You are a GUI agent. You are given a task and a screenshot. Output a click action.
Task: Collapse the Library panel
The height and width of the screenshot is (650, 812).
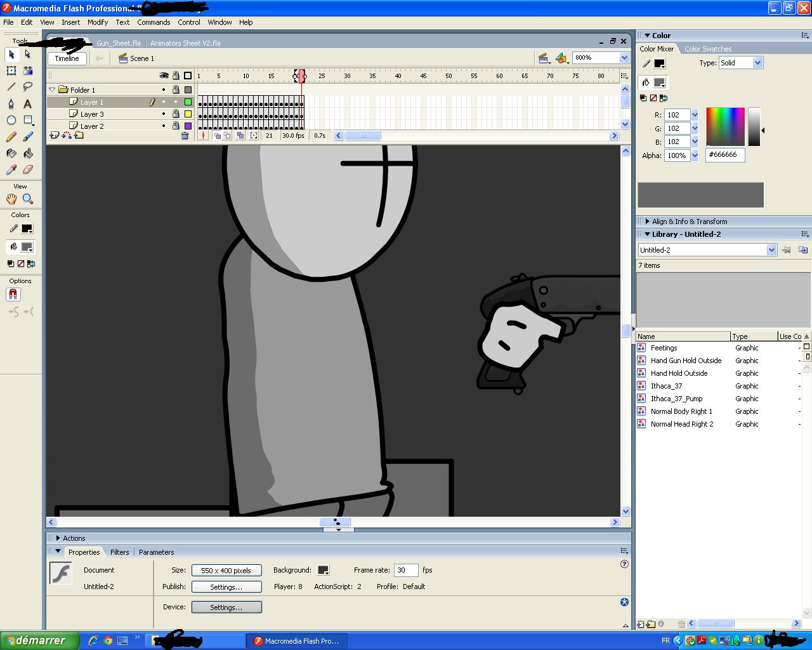coord(647,234)
